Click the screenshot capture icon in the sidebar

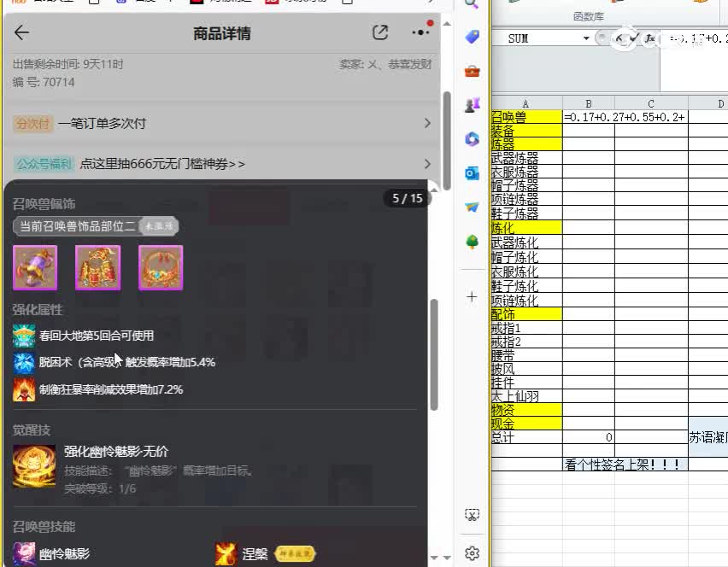(x=473, y=515)
